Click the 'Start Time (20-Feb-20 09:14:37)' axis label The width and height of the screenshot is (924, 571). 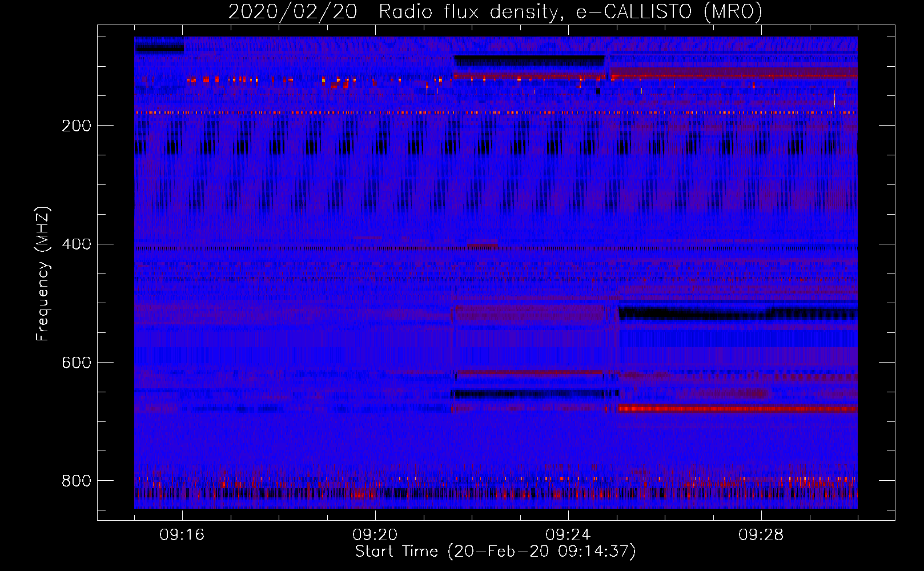coord(495,552)
